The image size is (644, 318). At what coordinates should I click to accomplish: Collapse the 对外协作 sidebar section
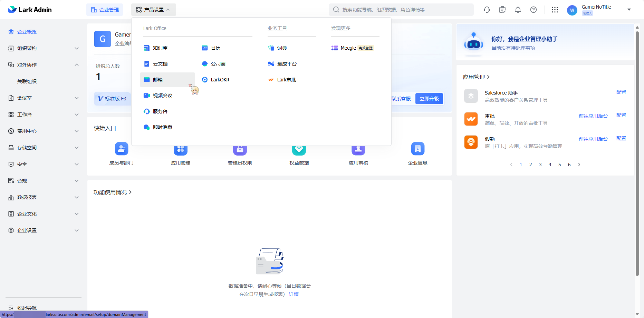[77, 65]
